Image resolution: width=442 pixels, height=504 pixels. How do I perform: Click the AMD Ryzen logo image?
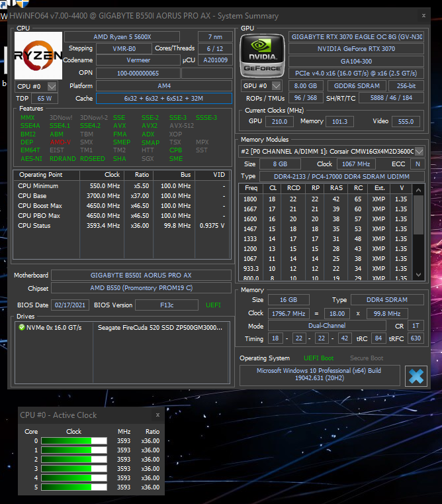click(x=38, y=55)
